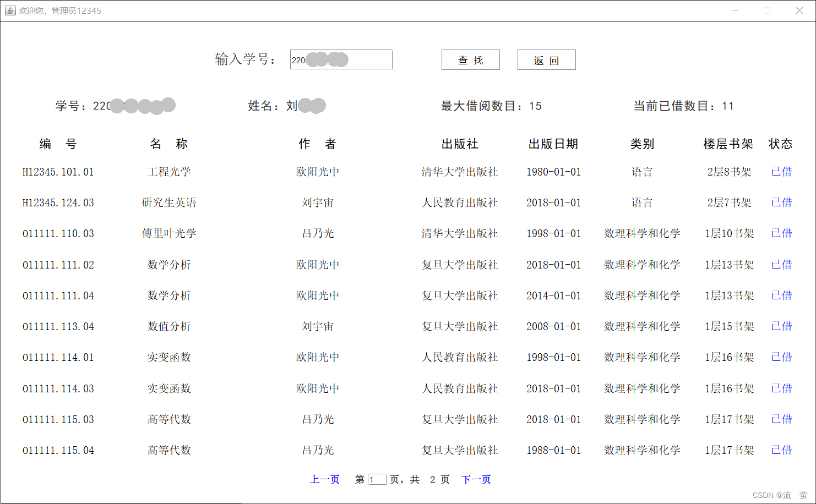
Task: Focus the 输入学号 student ID field
Action: pos(341,59)
